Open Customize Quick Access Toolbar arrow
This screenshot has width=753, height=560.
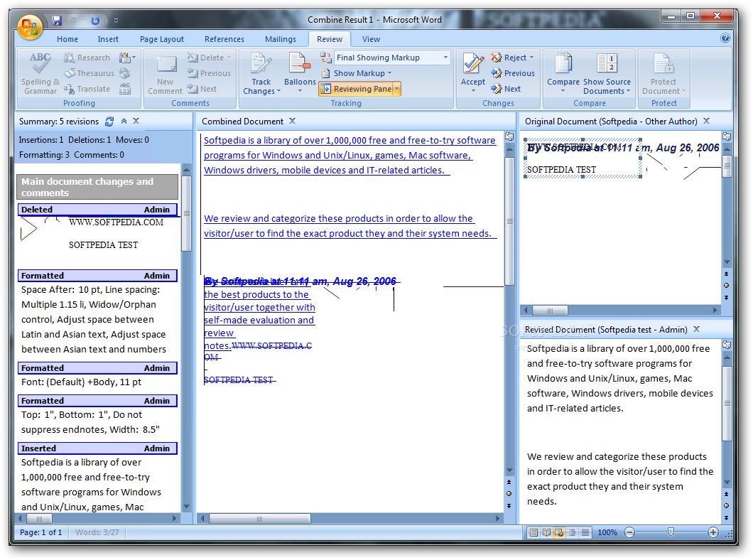click(117, 21)
